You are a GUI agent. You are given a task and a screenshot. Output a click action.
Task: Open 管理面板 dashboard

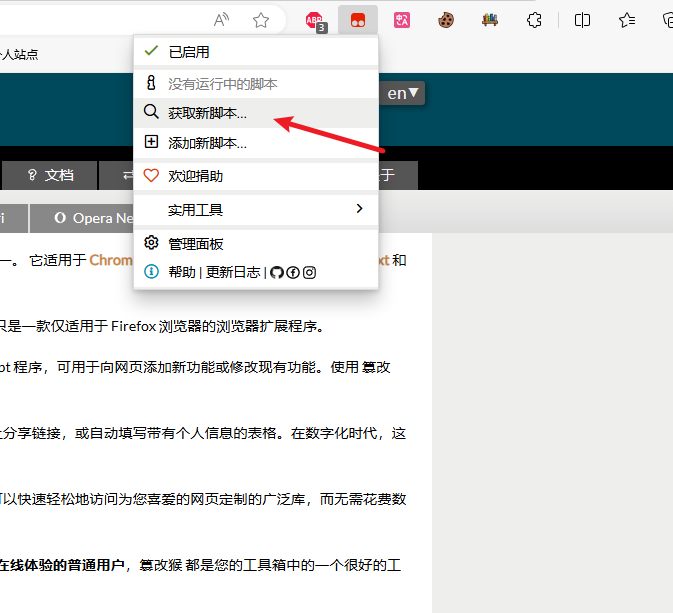(195, 243)
